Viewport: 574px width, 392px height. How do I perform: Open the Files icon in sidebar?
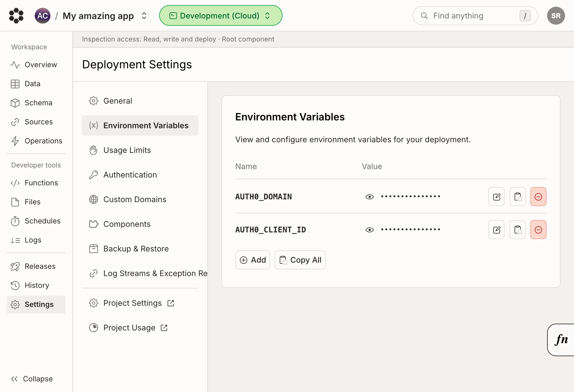[15, 202]
